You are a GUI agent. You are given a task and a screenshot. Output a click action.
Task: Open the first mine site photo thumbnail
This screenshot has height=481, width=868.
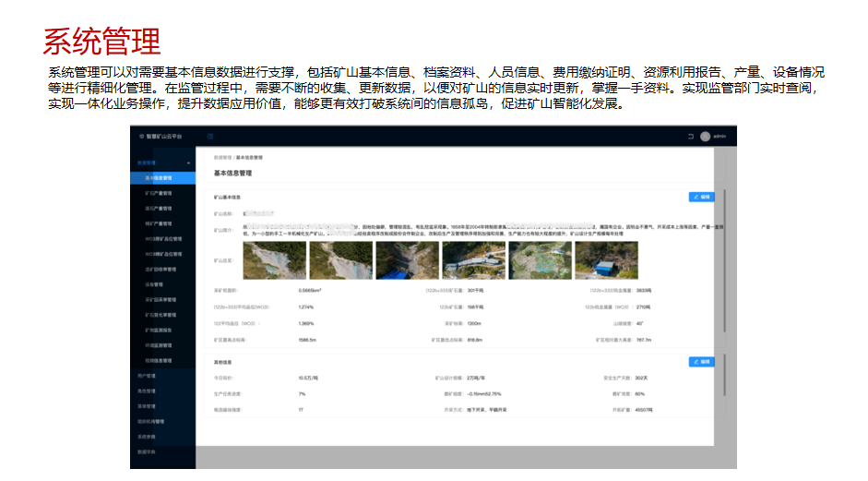[x=274, y=260]
